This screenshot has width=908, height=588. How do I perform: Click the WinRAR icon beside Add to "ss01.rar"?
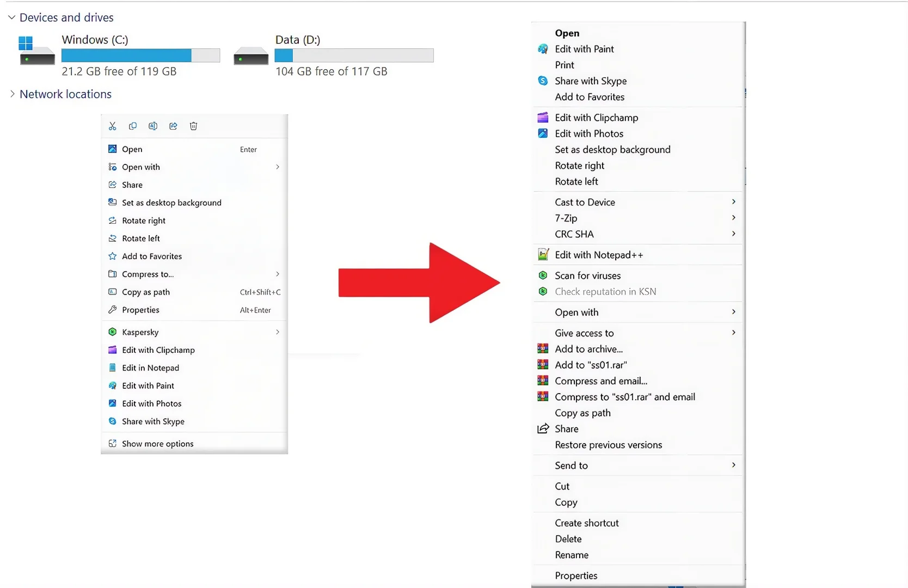(x=543, y=364)
